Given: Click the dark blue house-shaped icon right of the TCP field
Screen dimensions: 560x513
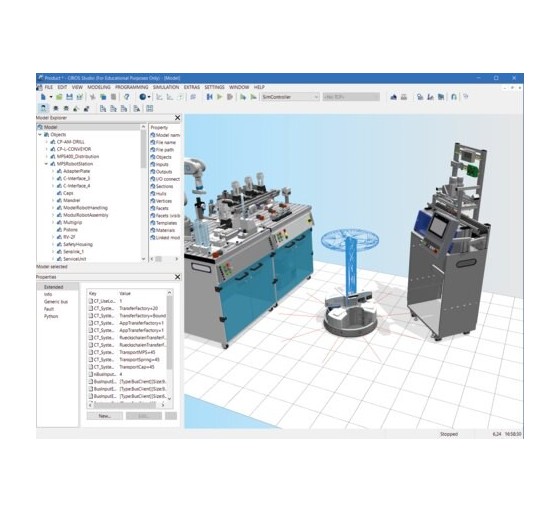Looking at the screenshot, I should point(394,97).
